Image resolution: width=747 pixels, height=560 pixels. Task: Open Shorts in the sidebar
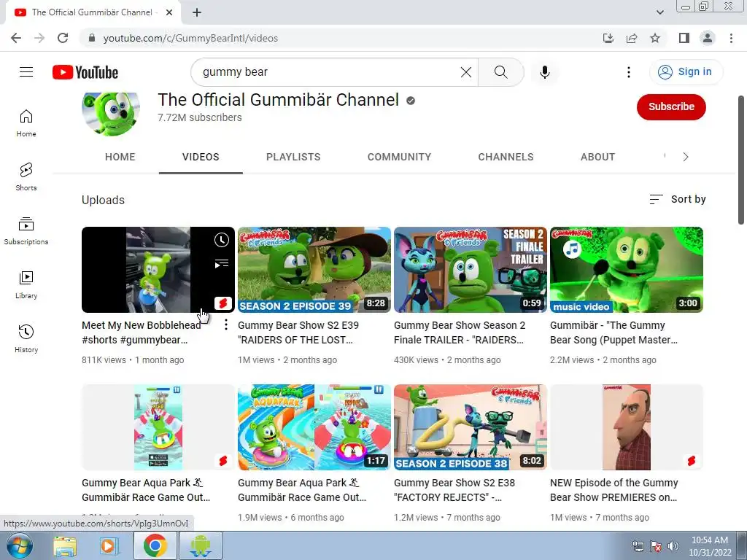26,177
